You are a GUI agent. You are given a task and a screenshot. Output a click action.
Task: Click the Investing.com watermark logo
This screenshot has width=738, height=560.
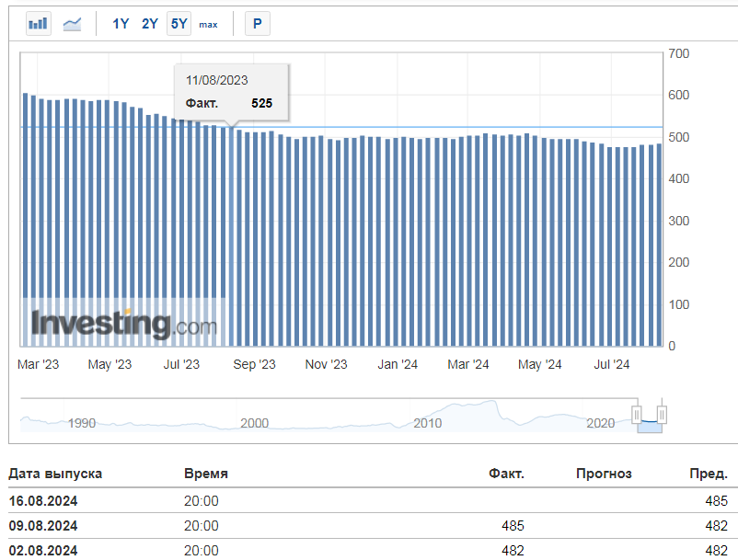(x=124, y=324)
